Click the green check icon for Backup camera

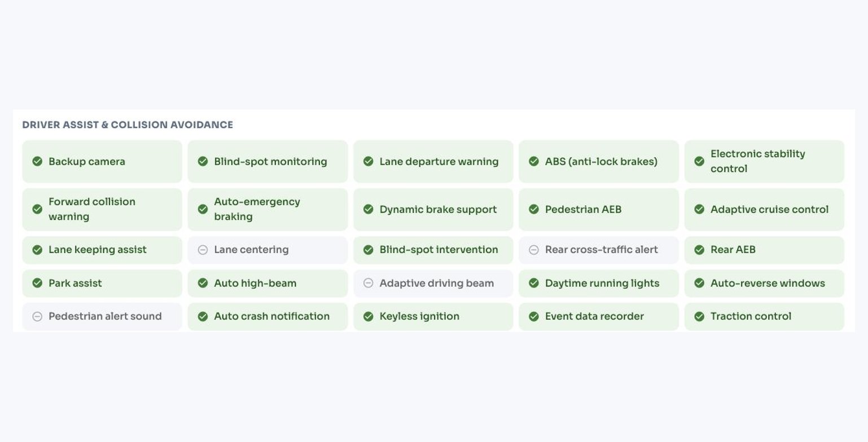37,161
